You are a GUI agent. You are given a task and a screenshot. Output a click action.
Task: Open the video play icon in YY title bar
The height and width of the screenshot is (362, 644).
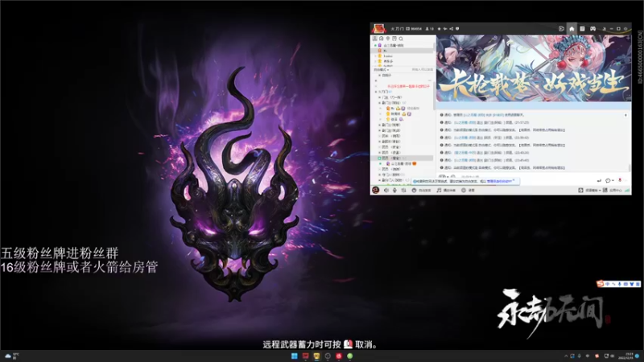(x=561, y=29)
